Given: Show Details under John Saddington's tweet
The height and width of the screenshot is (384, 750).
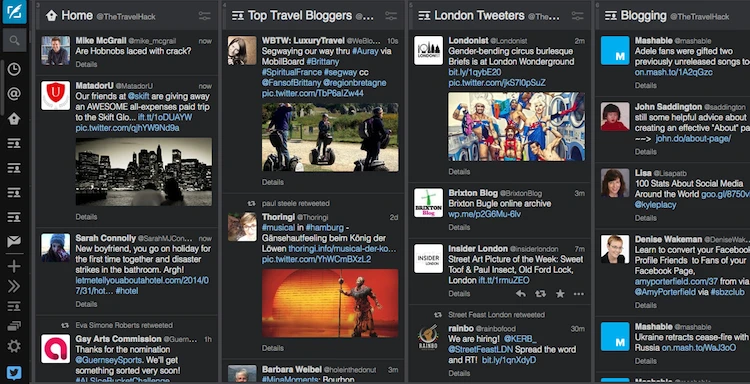Looking at the screenshot, I should (646, 152).
